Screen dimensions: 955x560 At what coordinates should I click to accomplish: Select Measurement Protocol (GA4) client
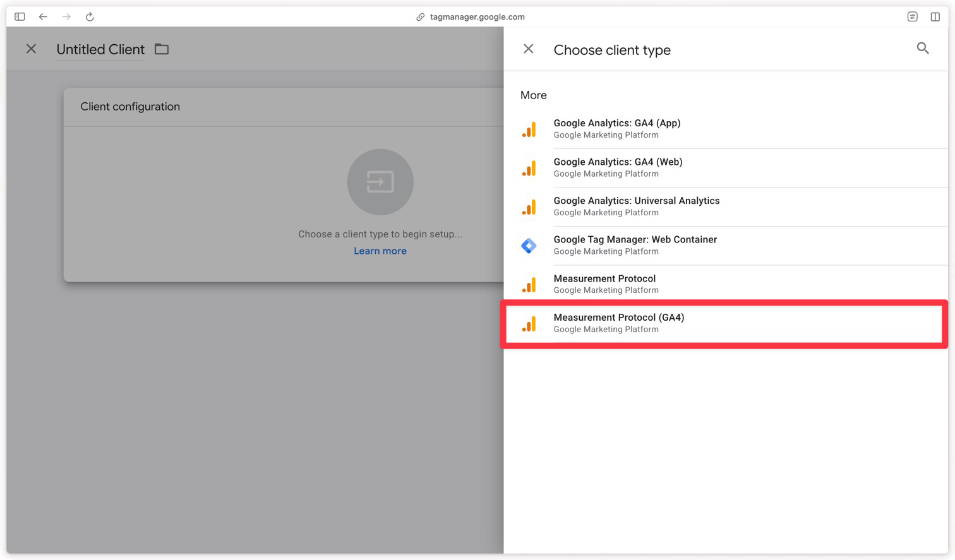coord(726,323)
